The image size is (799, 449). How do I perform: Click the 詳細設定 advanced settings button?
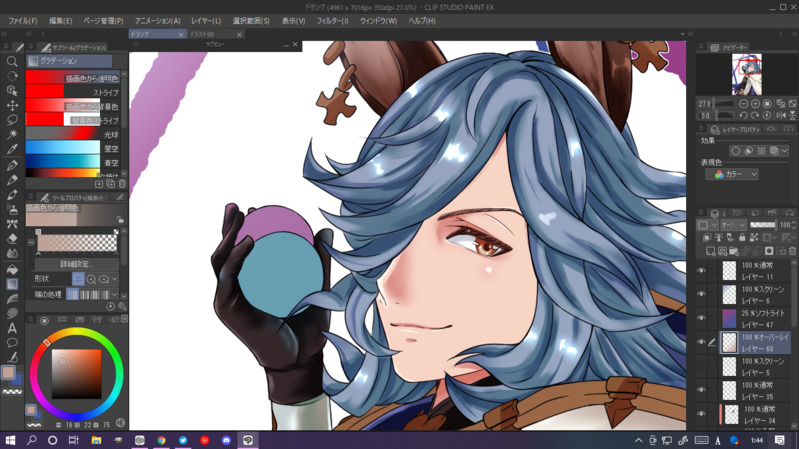click(76, 264)
